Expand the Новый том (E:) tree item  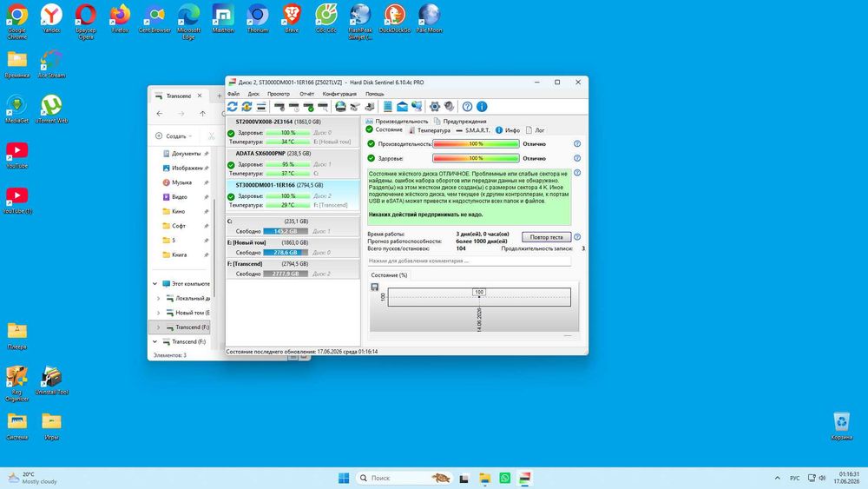[x=158, y=313]
